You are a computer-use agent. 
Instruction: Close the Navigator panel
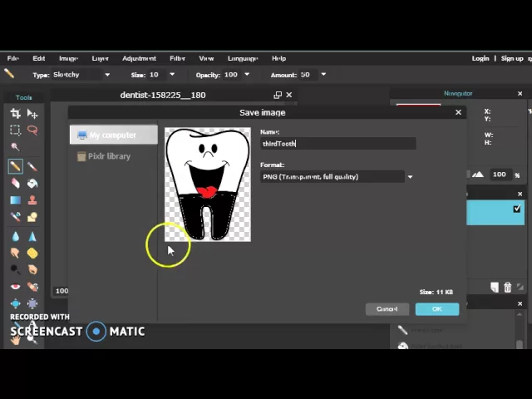tap(520, 93)
